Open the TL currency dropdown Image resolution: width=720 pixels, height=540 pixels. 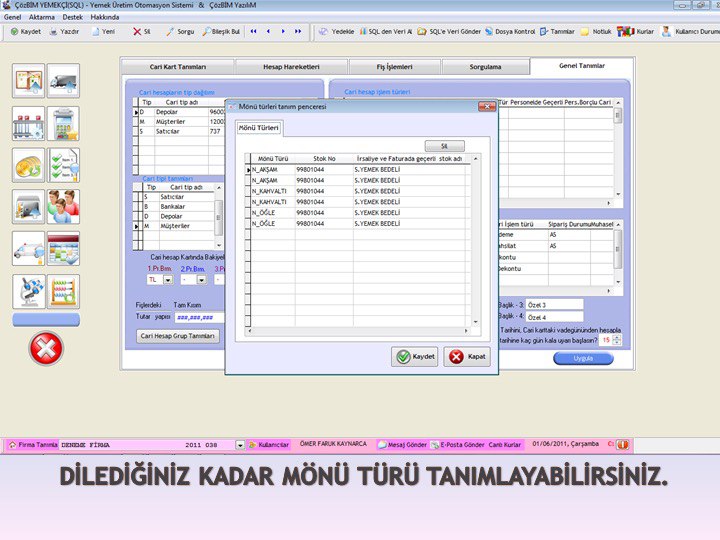[x=168, y=280]
